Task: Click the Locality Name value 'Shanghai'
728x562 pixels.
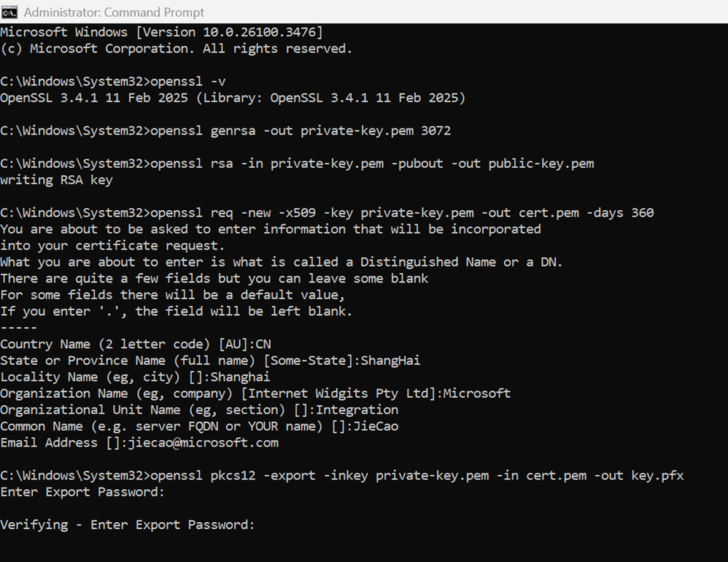Action: tap(240, 377)
